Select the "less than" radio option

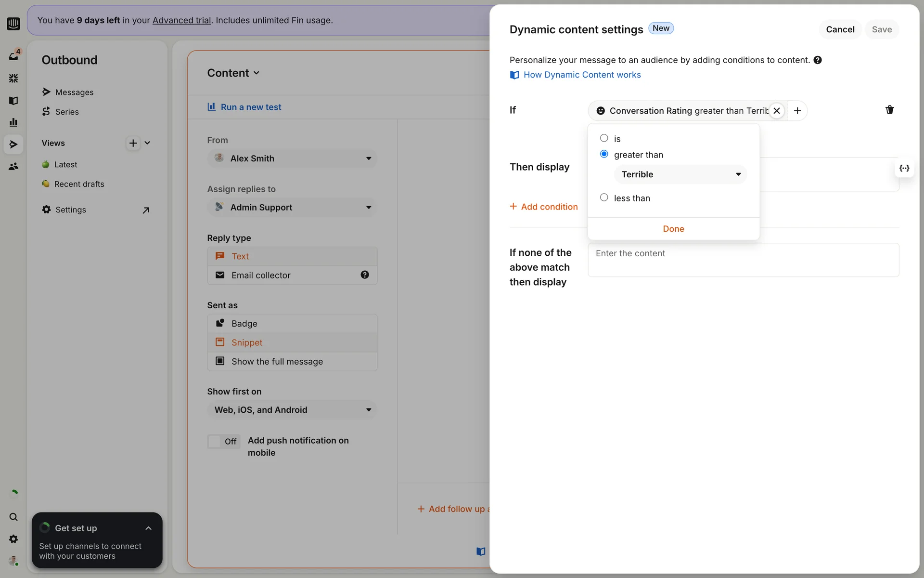coord(604,197)
